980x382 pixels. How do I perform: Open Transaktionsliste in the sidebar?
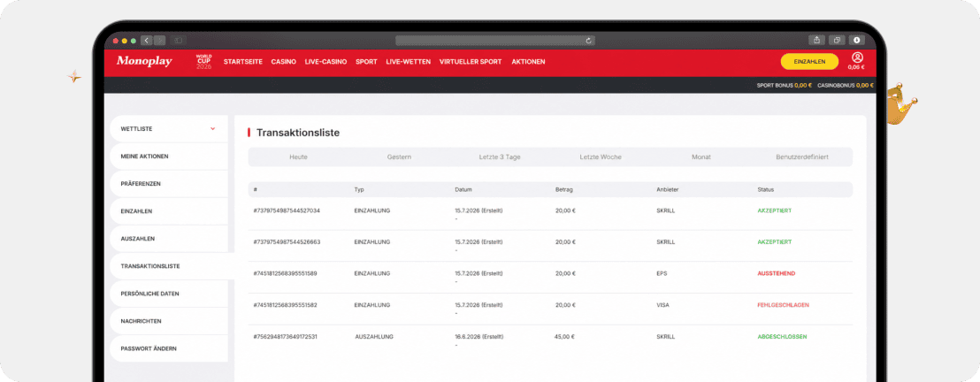[x=170, y=266]
